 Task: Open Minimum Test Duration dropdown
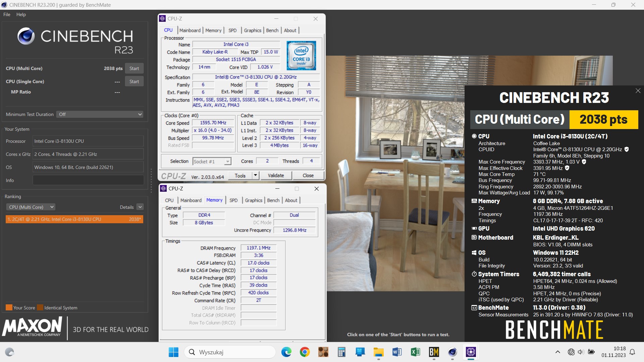pyautogui.click(x=100, y=114)
